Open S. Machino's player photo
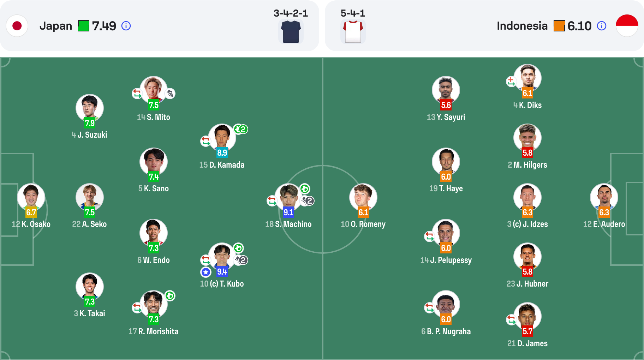The image size is (644, 360). click(x=288, y=197)
